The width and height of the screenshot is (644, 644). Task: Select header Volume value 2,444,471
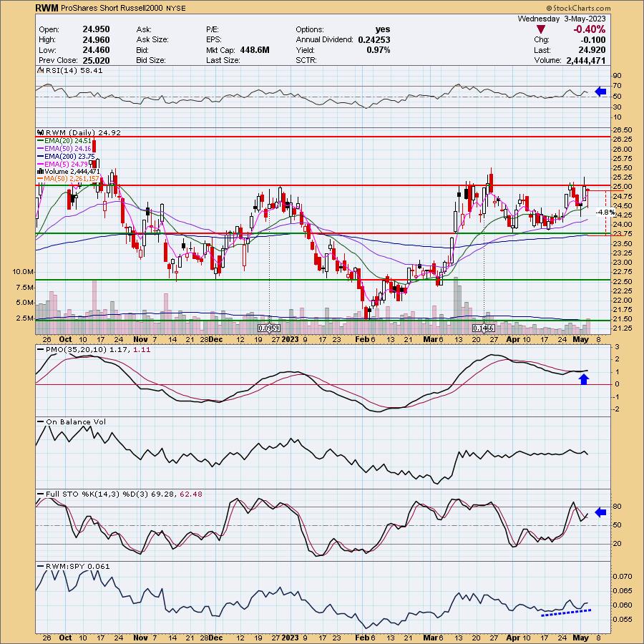tap(585, 60)
